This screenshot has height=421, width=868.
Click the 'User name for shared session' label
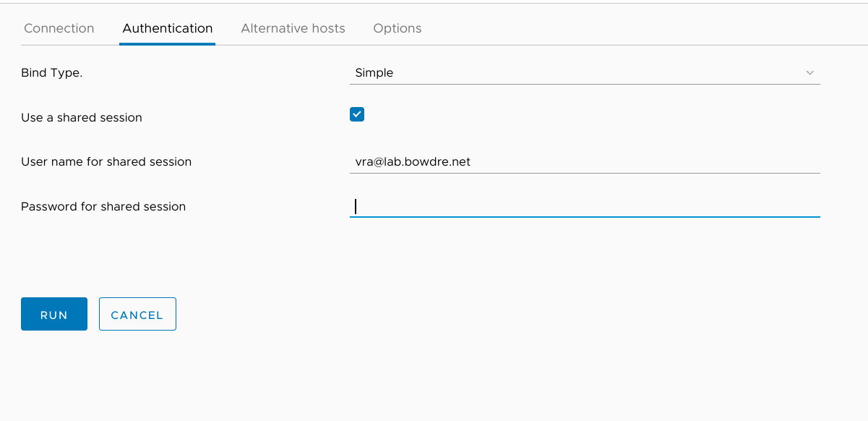pyautogui.click(x=106, y=162)
